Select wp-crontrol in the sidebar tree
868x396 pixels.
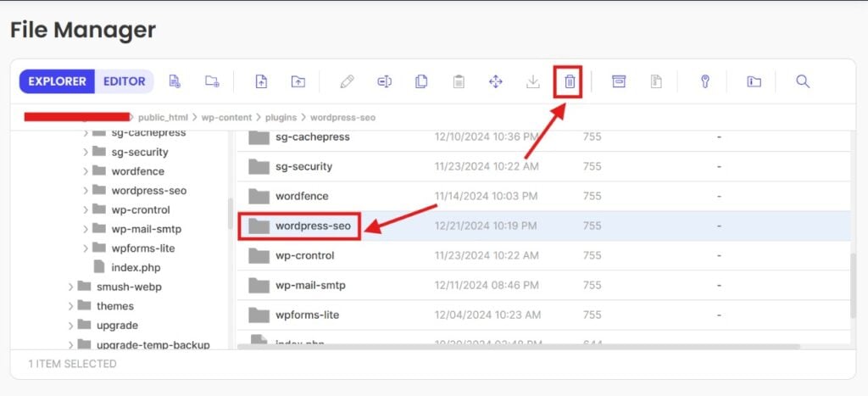[x=141, y=210]
